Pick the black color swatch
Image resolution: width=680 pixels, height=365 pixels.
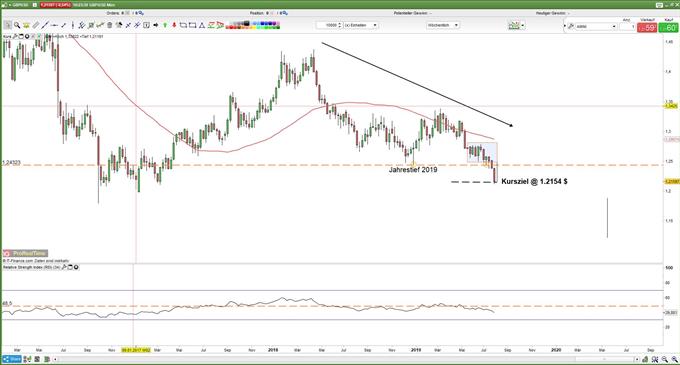coord(246,23)
